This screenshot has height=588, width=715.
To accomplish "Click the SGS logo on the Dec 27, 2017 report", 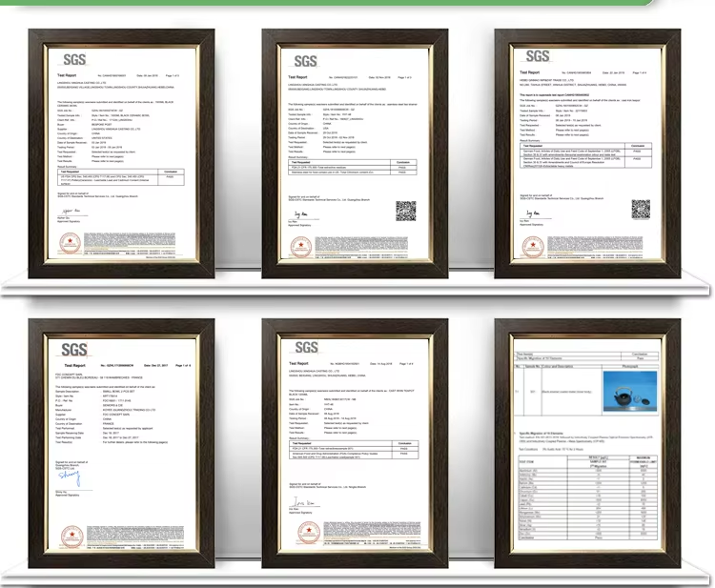I will click(x=73, y=350).
